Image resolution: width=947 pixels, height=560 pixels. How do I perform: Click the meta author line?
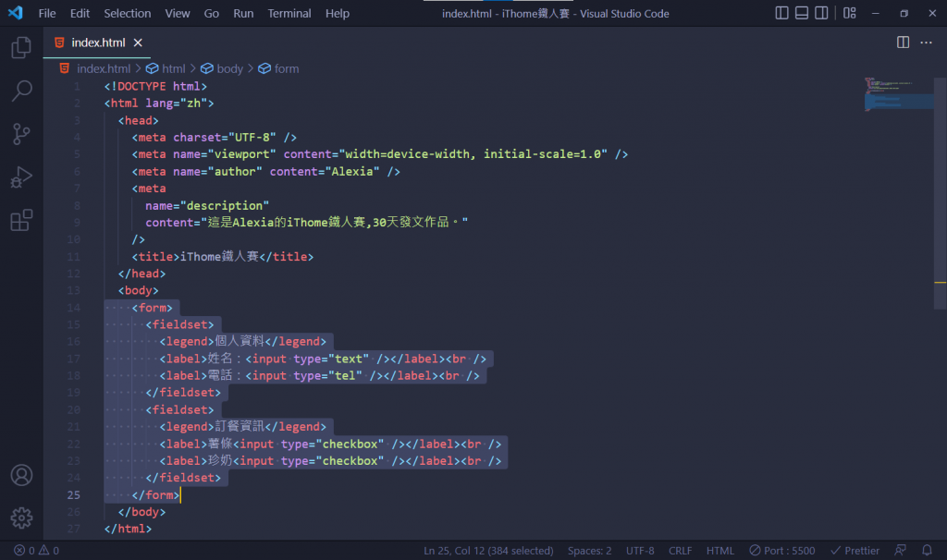(265, 171)
